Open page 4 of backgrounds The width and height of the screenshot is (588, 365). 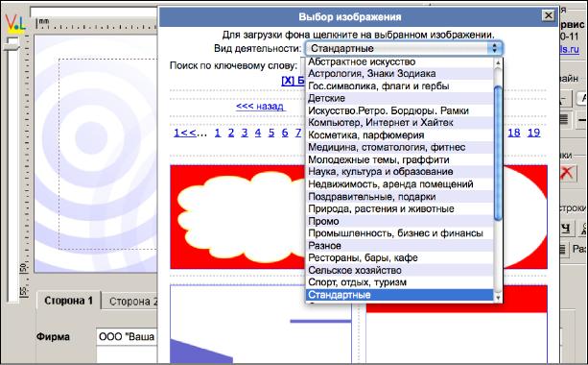pyautogui.click(x=258, y=133)
